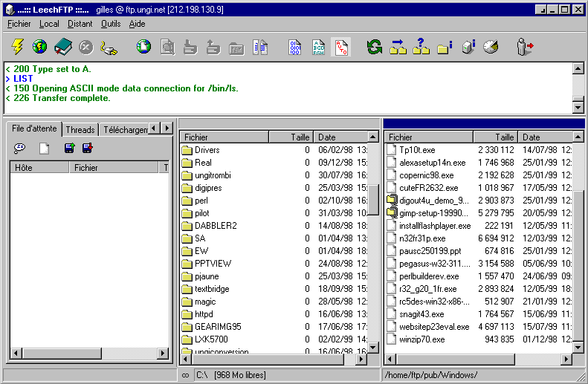Open the Distant menu

point(80,24)
